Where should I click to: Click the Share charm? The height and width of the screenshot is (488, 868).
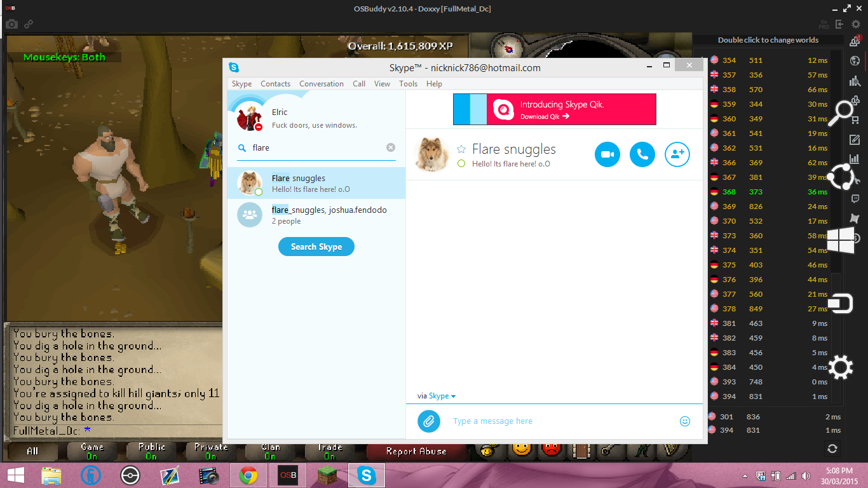pyautogui.click(x=841, y=177)
